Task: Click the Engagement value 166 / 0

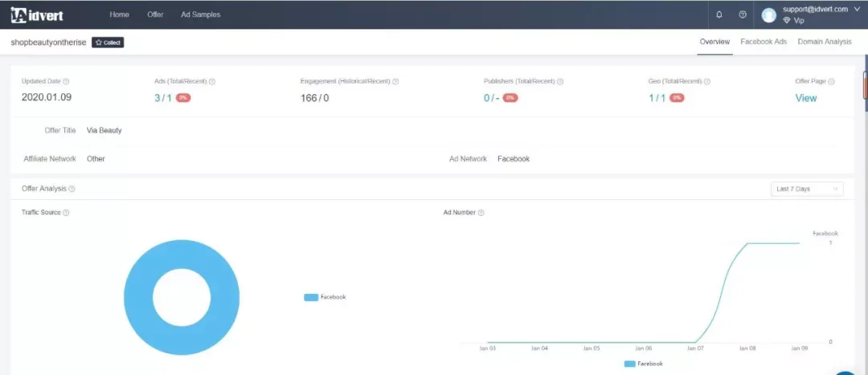Action: (x=314, y=98)
